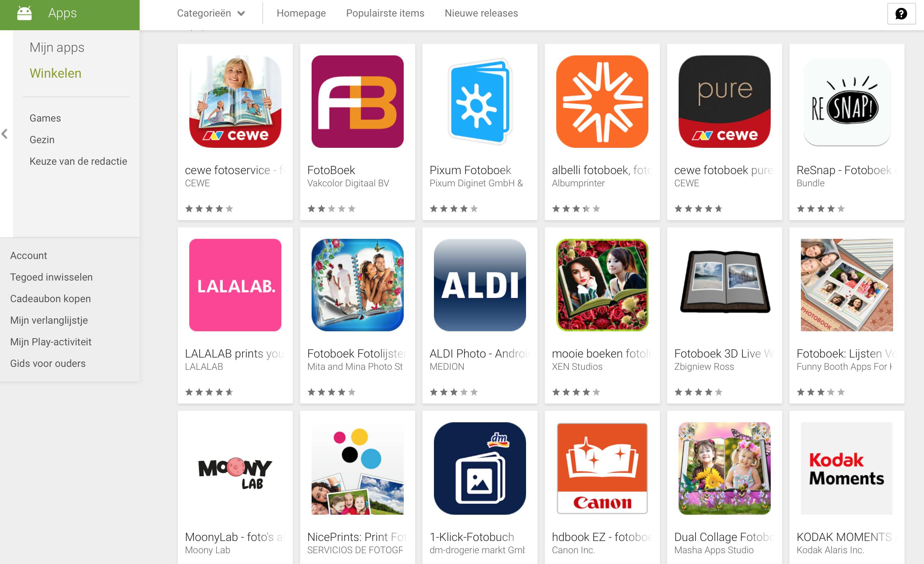Open the Kodak Moments app icon
The image size is (924, 564).
pos(847,468)
